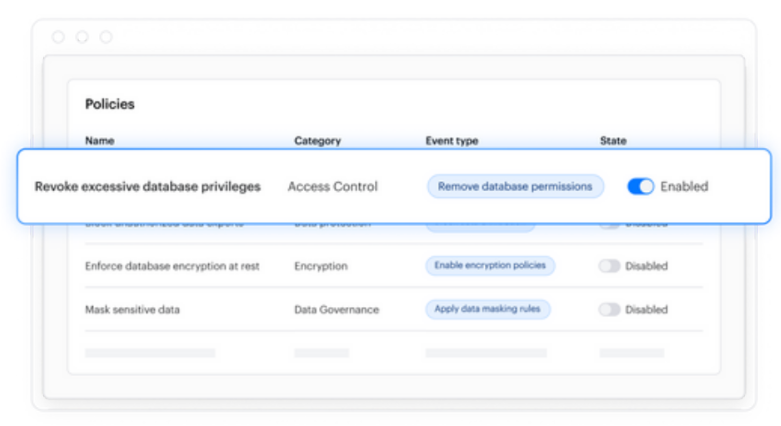781x426 pixels.
Task: Click the Data Governance category cell
Action: click(x=336, y=310)
